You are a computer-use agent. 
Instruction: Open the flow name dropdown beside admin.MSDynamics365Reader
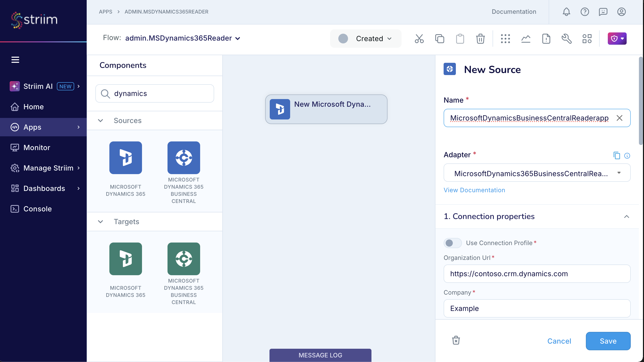(238, 38)
